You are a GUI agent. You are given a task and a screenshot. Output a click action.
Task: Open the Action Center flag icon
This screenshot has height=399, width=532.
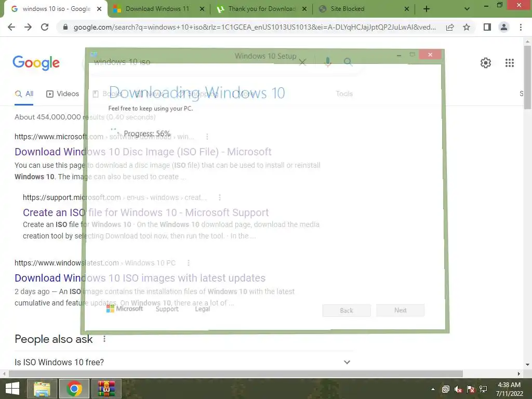point(471,389)
